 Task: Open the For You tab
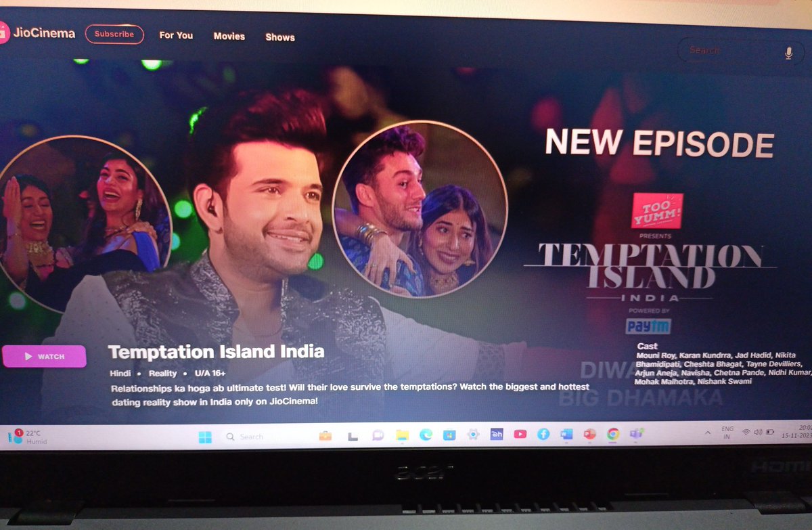[176, 35]
